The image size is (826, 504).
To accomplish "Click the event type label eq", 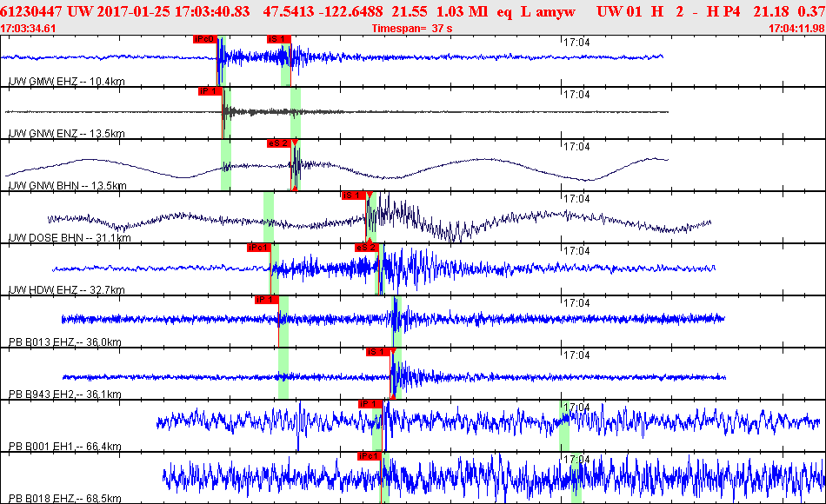I will coord(504,11).
